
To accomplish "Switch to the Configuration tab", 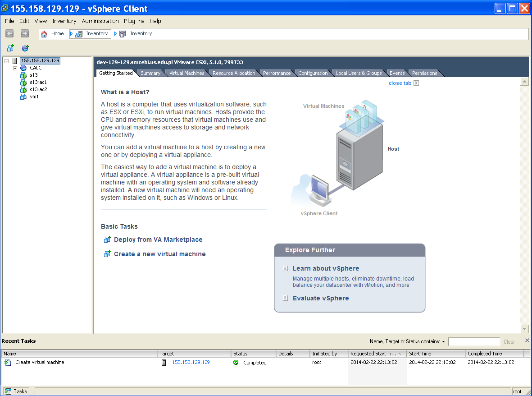I will 313,73.
